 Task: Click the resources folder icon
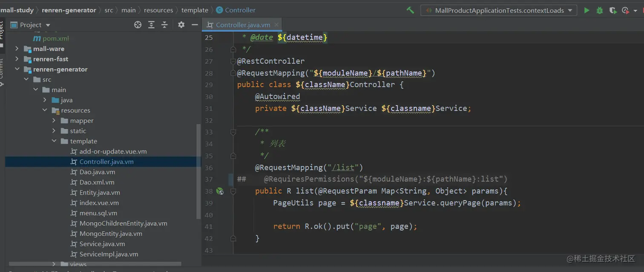point(55,110)
